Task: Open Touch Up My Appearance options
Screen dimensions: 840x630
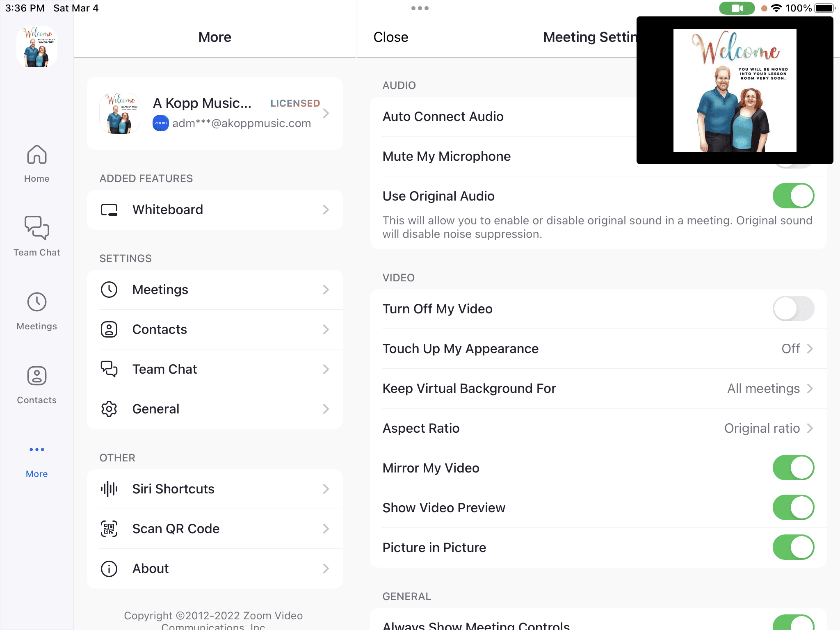Action: 598,349
